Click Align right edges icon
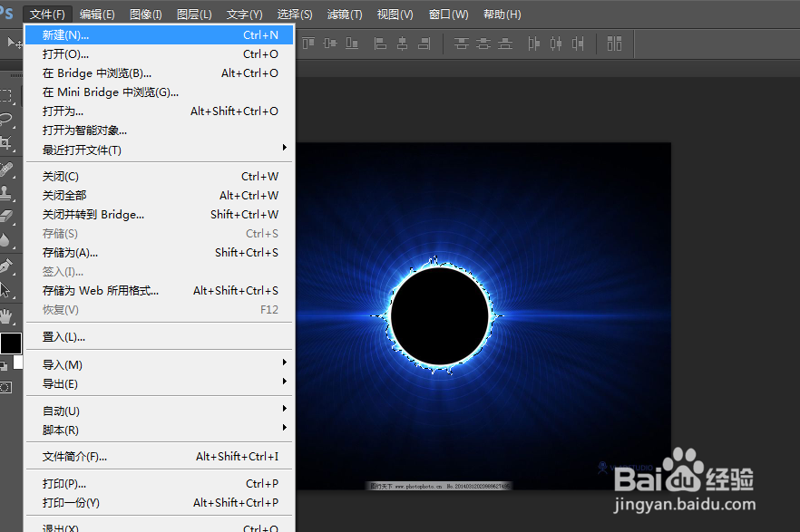The height and width of the screenshot is (532, 800). (424, 44)
